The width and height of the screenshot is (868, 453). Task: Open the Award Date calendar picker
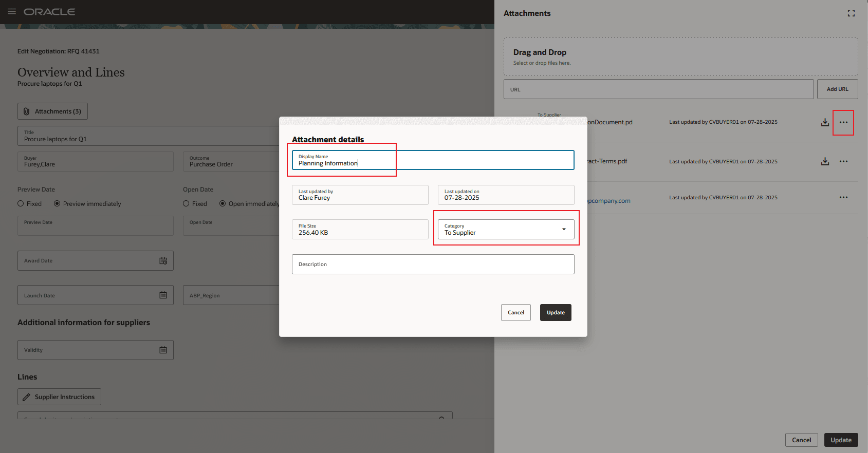pyautogui.click(x=163, y=261)
